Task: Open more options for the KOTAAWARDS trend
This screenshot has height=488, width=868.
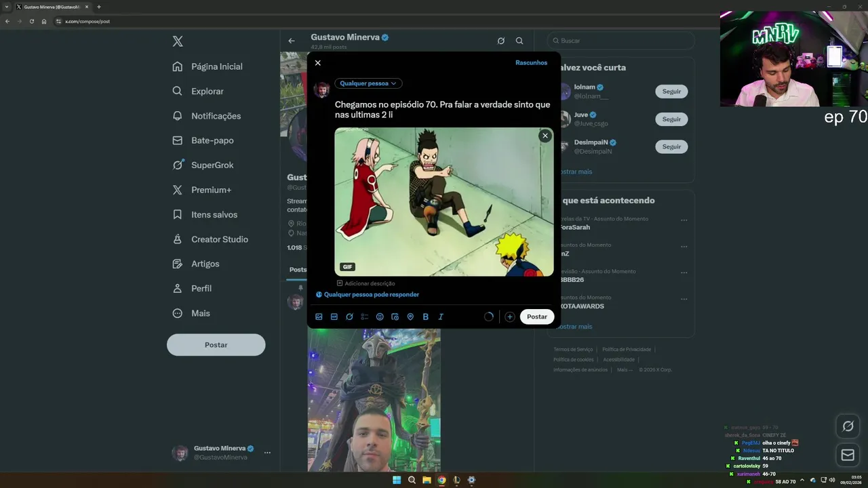Action: click(684, 299)
